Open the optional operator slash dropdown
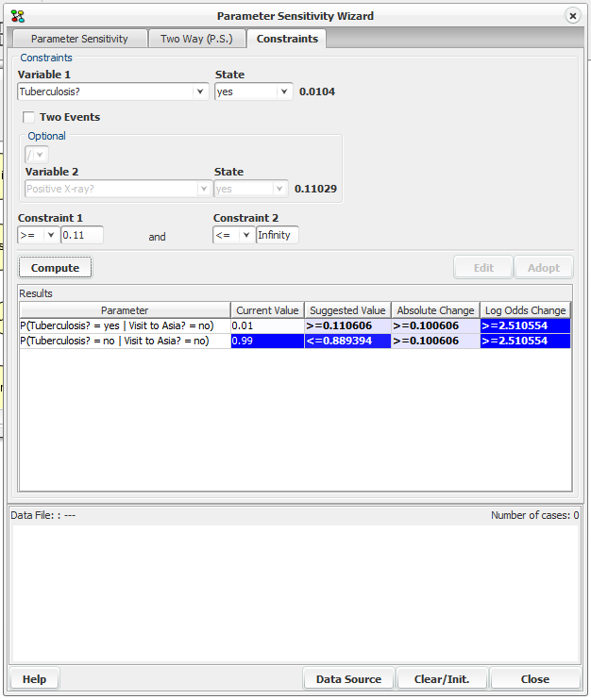Image resolution: width=591 pixels, height=700 pixels. pos(37,155)
